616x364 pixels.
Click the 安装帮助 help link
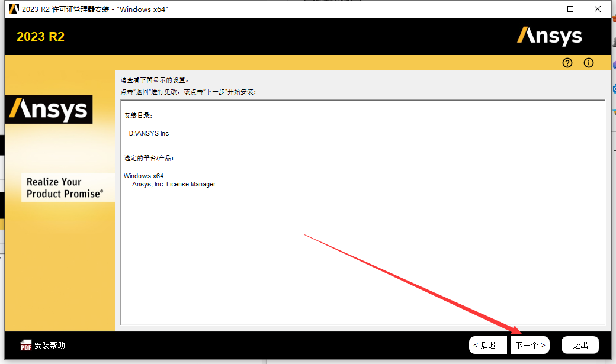click(x=50, y=345)
